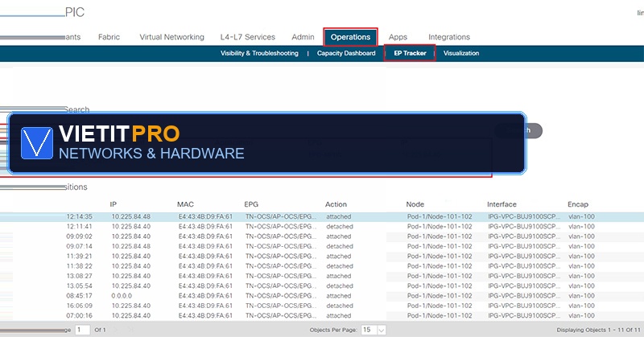The height and width of the screenshot is (337, 644).
Task: Select the row with time 09:07:14
Action: [x=322, y=246]
